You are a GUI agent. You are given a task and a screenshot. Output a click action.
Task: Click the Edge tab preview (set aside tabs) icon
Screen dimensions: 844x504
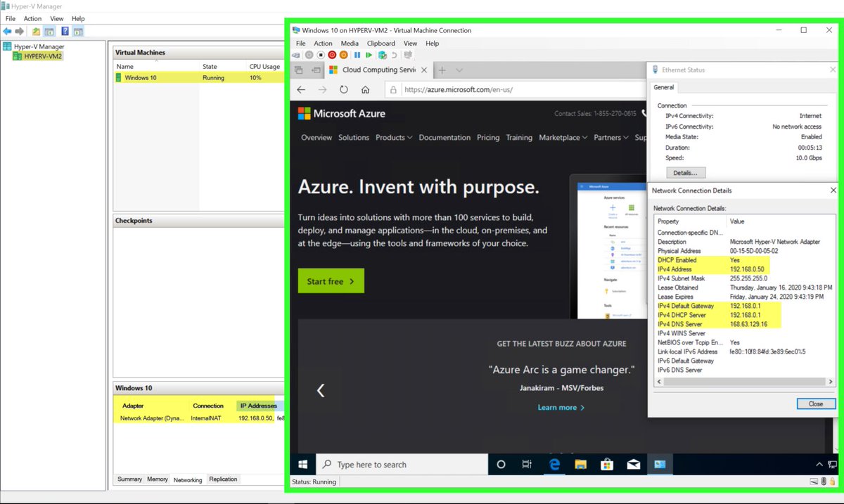(x=298, y=70)
